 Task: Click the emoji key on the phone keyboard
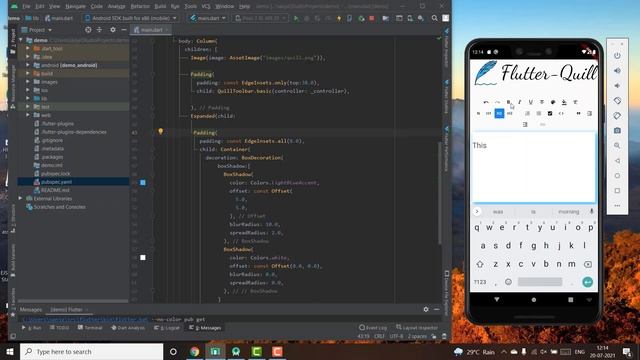(508, 282)
